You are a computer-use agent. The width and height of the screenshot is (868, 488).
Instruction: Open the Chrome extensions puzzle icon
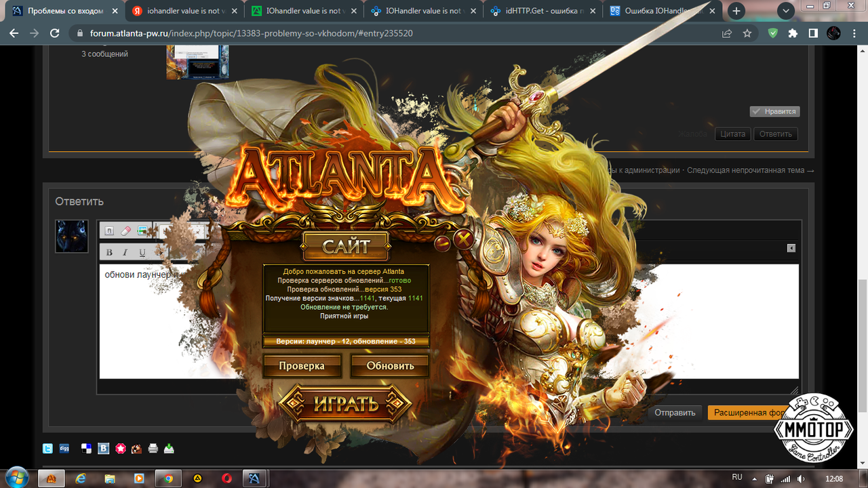coord(793,33)
